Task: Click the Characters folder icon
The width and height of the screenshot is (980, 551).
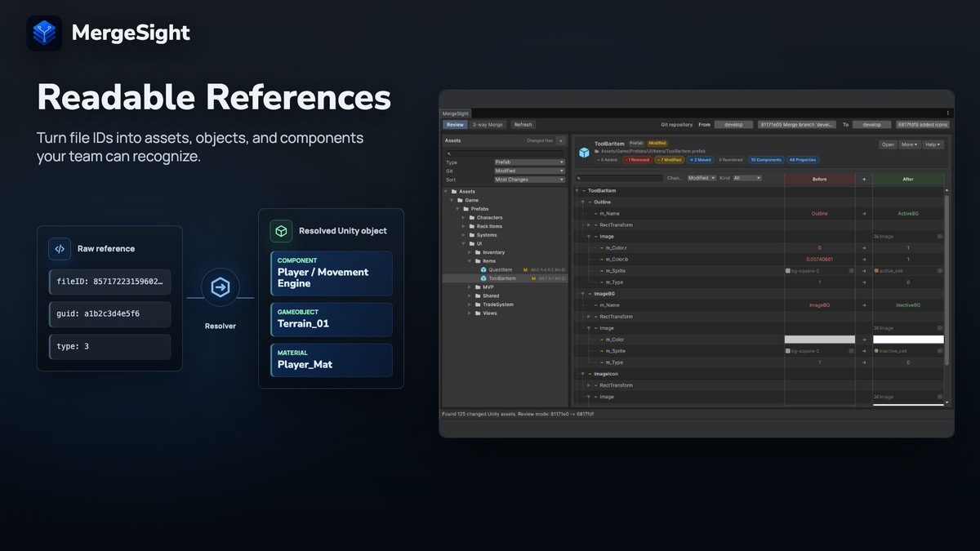Action: click(x=471, y=217)
